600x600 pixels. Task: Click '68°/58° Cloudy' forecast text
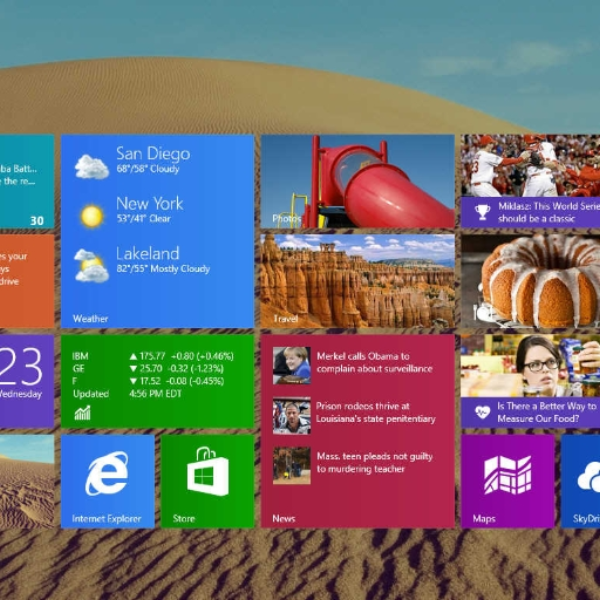(x=148, y=169)
